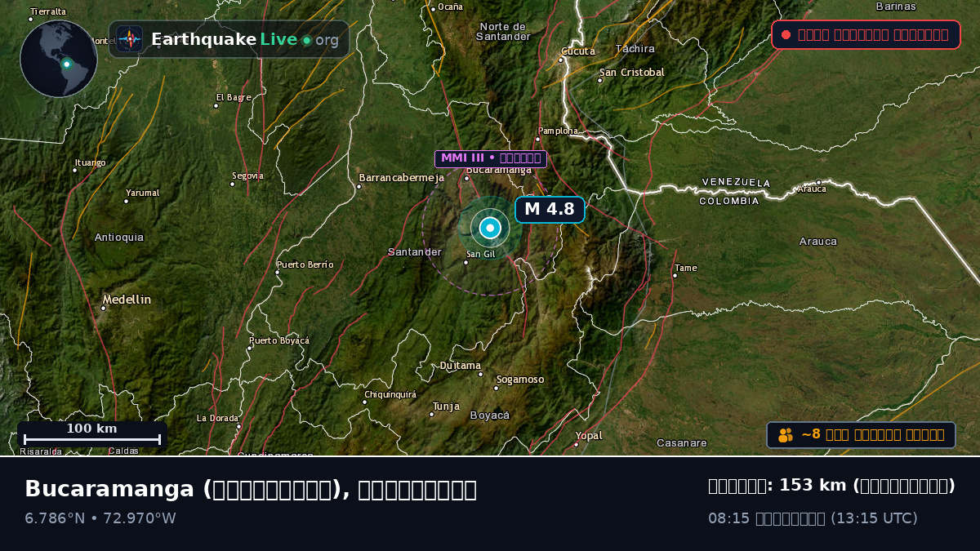
Task: Click the Ocaña town label
Action: (x=450, y=7)
